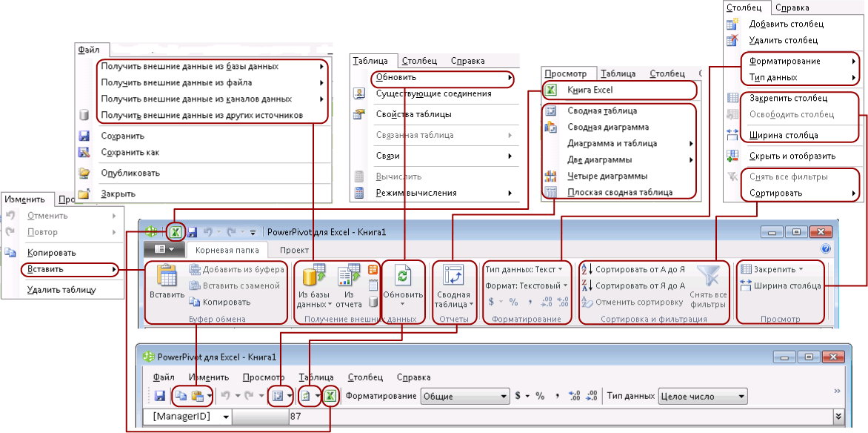The height and width of the screenshot is (433, 868).
Task: Click the large Обновить refresh button in ribbon
Action: coord(404,285)
